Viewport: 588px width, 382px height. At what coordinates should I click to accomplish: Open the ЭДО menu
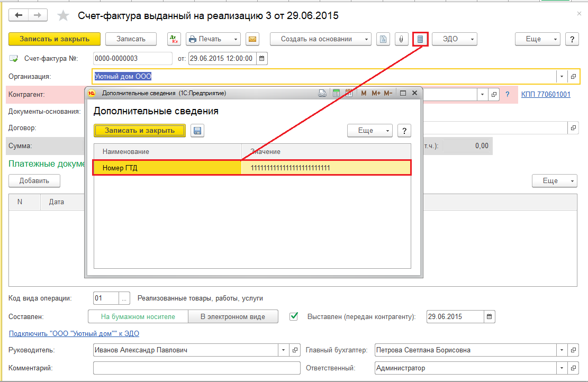coord(455,39)
